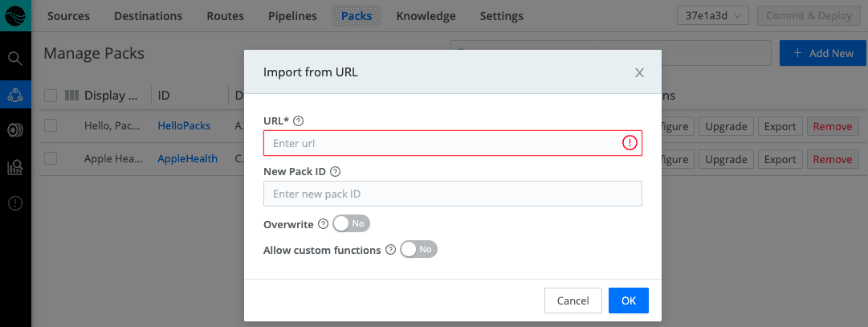Switch to the Pipelines tab
Screen dimensions: 868x327
tap(291, 16)
